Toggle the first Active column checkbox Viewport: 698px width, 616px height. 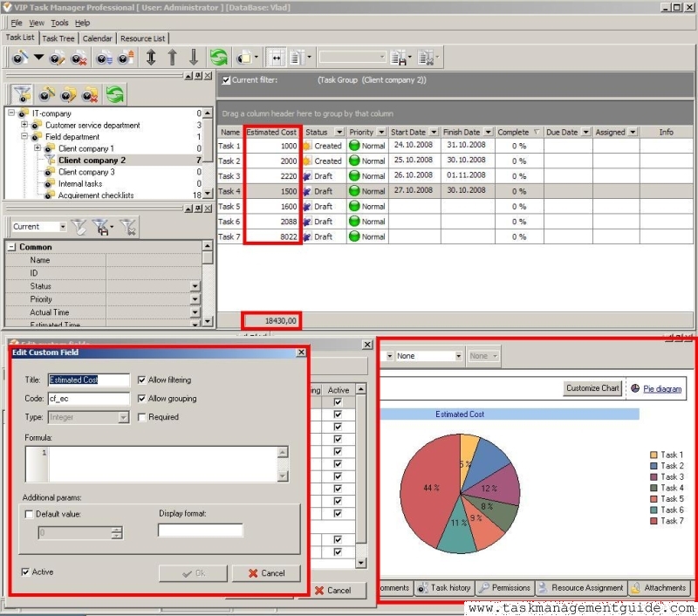tap(338, 402)
